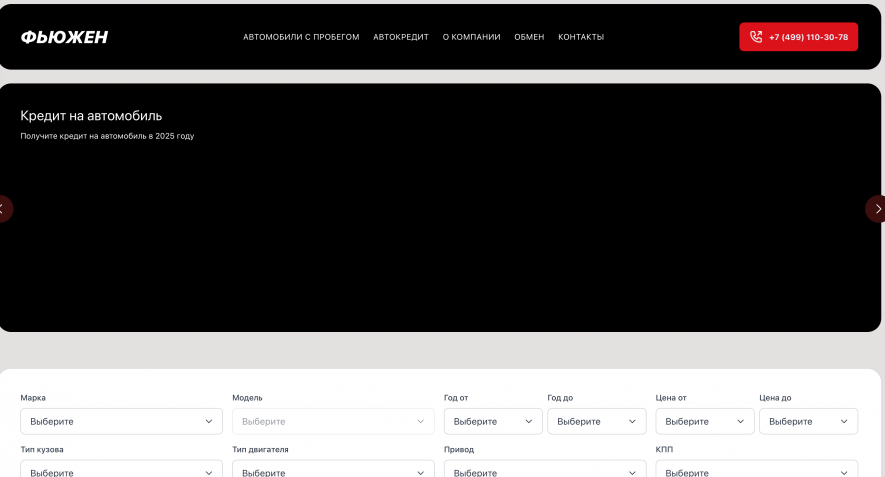Open the Автокредит page
The image size is (885, 477).
400,37
